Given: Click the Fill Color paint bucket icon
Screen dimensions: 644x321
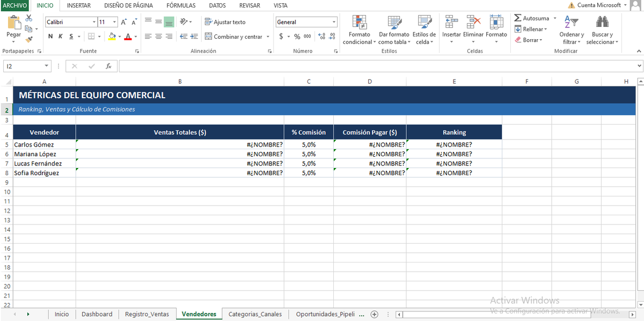Looking at the screenshot, I should [x=112, y=37].
